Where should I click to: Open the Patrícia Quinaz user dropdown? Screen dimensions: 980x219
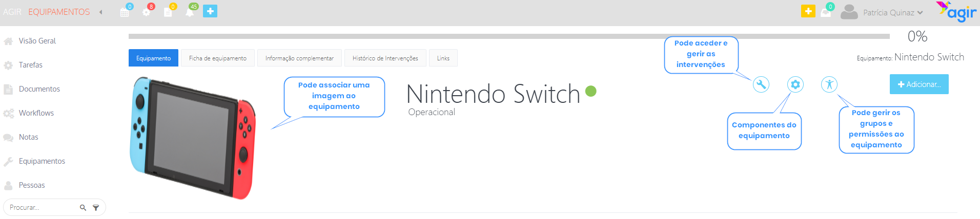[x=893, y=12]
